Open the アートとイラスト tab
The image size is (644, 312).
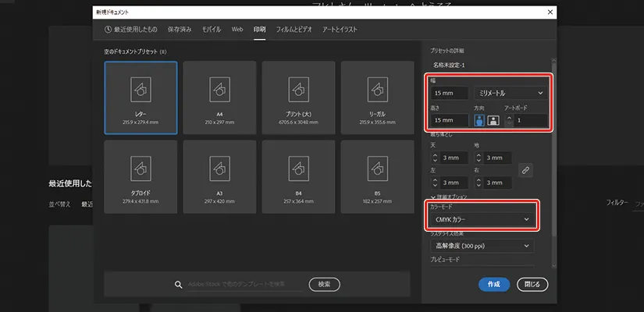tap(340, 29)
